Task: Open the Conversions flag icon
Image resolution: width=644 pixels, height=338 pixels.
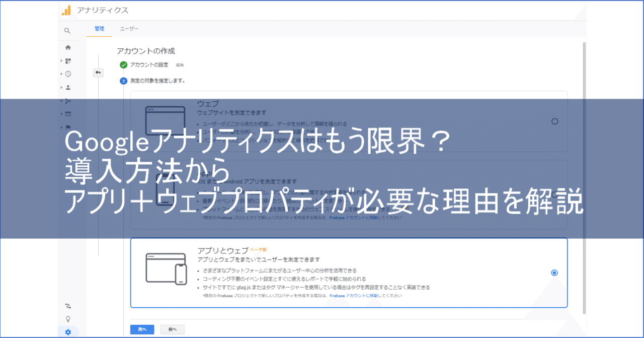Action: [x=68, y=127]
